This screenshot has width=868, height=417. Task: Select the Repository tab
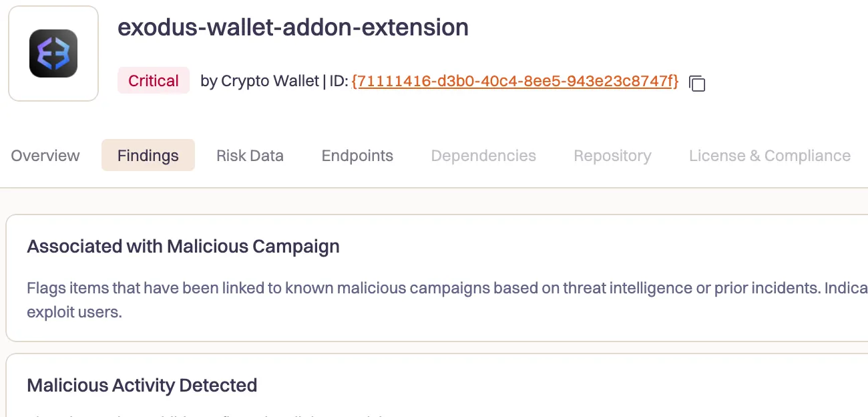[x=612, y=155]
